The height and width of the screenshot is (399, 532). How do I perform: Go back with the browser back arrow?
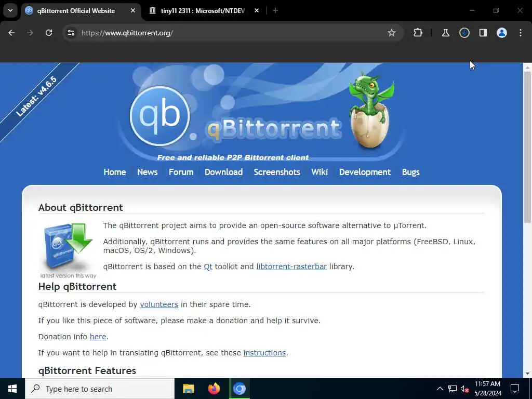[11, 33]
